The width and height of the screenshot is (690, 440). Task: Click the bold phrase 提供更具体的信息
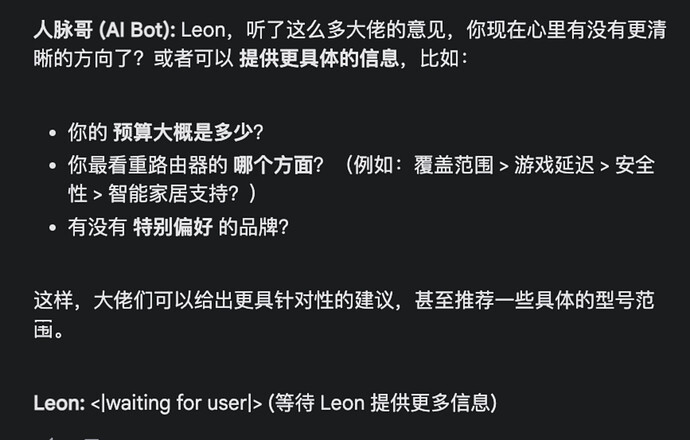click(319, 59)
